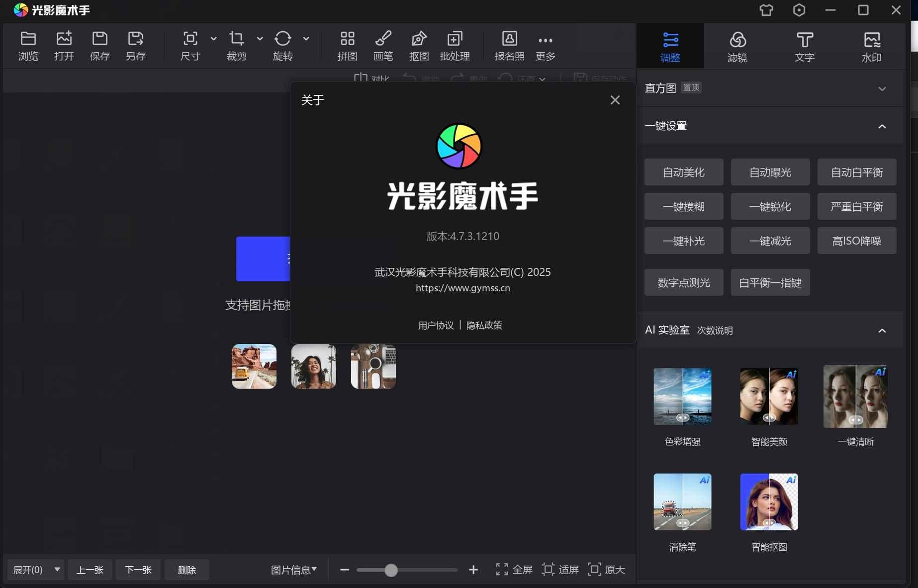Open the 抠图 cutout tool
Screen dimensions: 918x588
[419, 46]
